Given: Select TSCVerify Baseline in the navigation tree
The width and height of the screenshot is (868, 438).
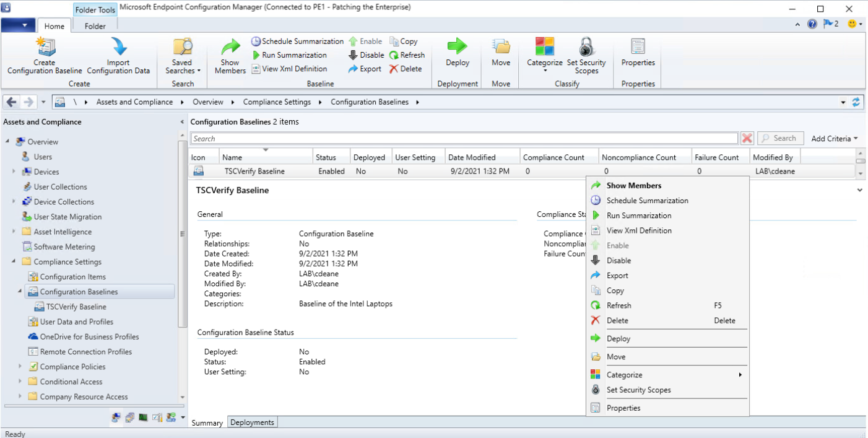Looking at the screenshot, I should [x=76, y=307].
